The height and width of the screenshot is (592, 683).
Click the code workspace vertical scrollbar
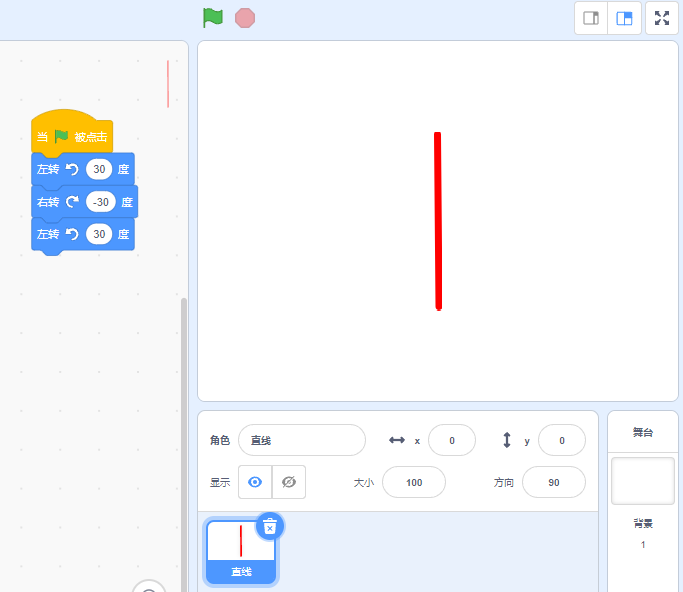(x=184, y=444)
